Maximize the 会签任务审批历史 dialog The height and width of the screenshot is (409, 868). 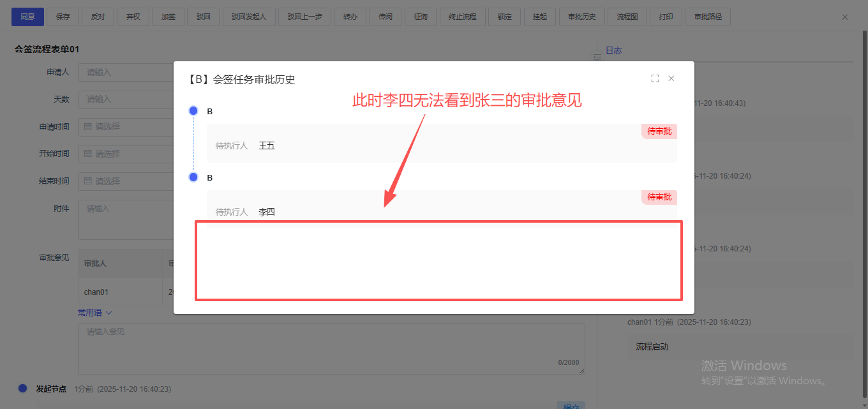(655, 78)
